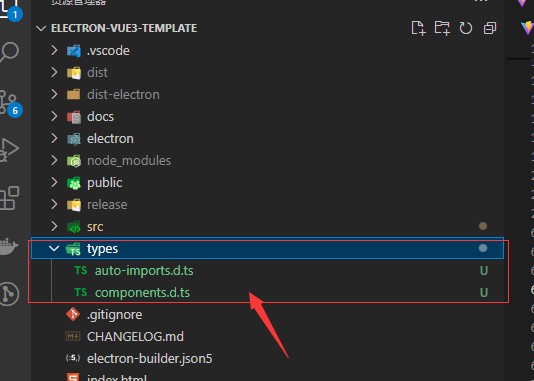The height and width of the screenshot is (381, 534).
Task: Collapse all folders in explorer
Action: coord(490,28)
